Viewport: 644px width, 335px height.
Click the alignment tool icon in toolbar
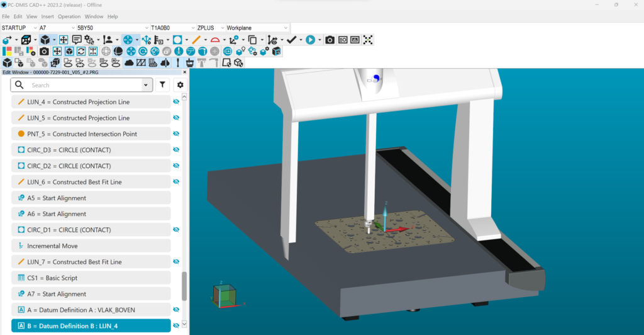point(233,40)
